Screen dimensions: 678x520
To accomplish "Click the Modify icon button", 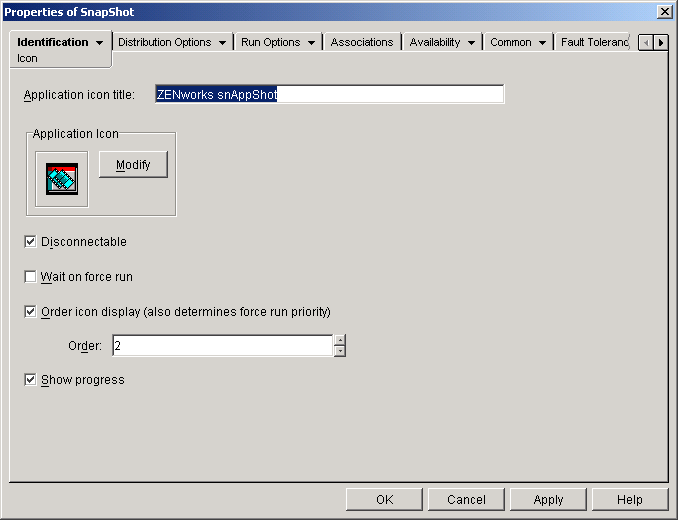I will (x=133, y=164).
